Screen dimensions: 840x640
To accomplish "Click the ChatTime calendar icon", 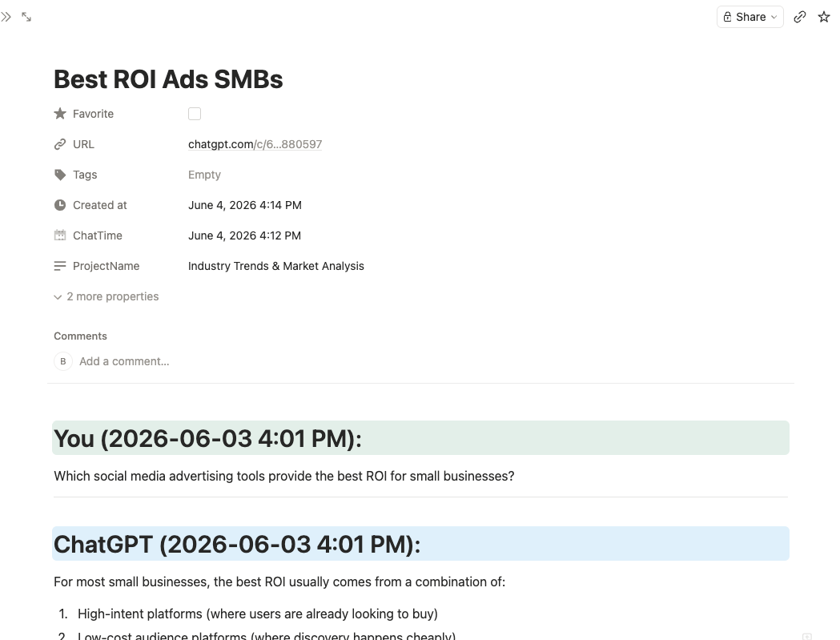I will pyautogui.click(x=60, y=235).
